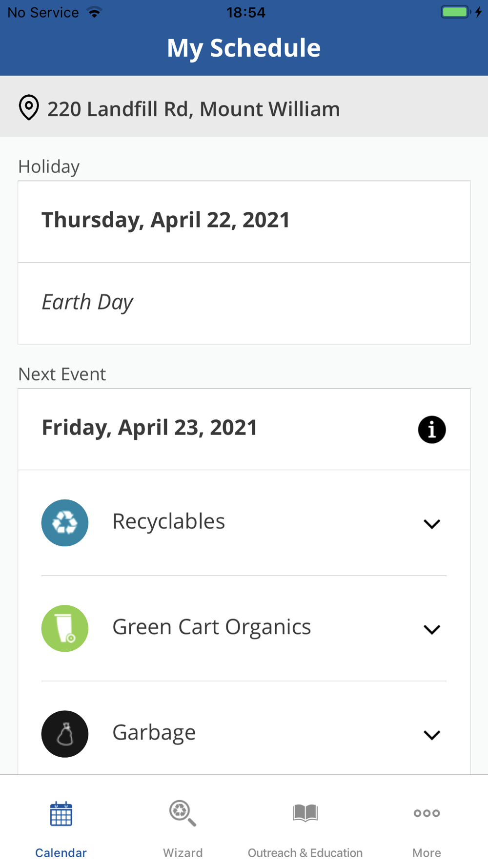Tap the black Garbage bag icon
Viewport: 488px width, 868px height.
point(65,734)
